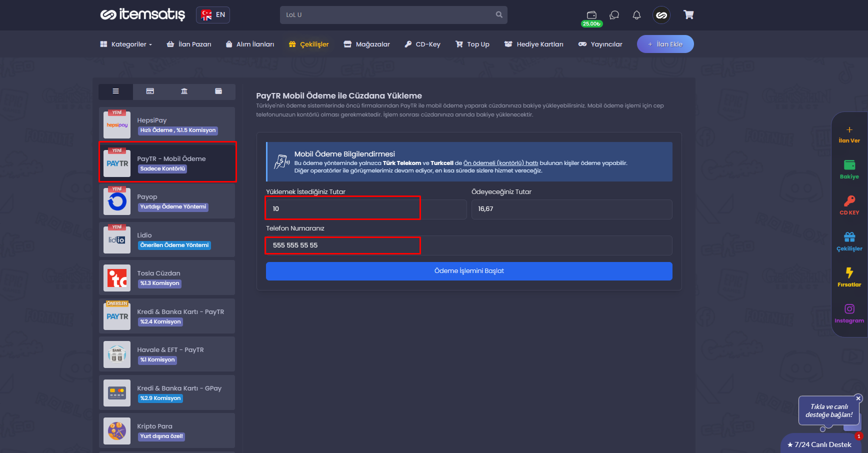This screenshot has height=453, width=868.
Task: Choose Kredi & Banka Kartı - GPay
Action: click(x=167, y=392)
